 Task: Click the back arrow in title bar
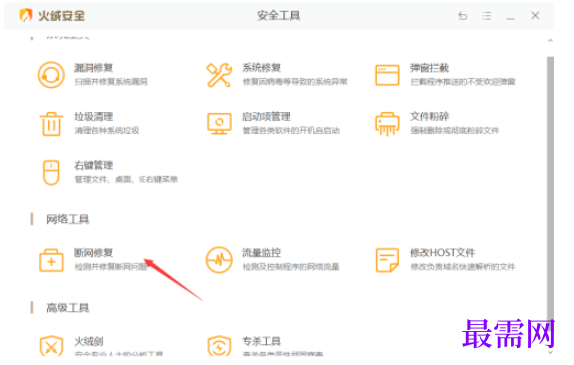463,16
